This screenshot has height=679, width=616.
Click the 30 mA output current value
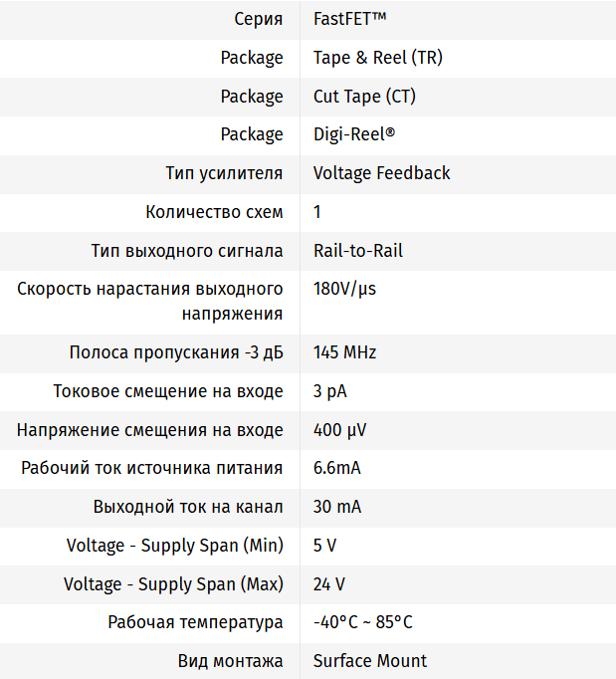coord(336,507)
